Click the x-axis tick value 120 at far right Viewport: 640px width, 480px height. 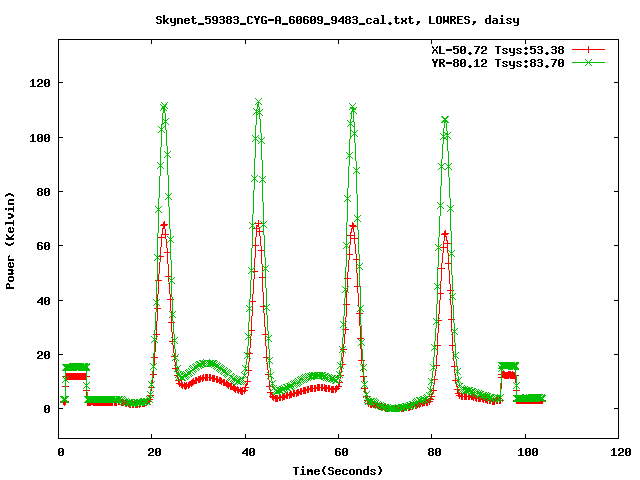[x=620, y=452]
